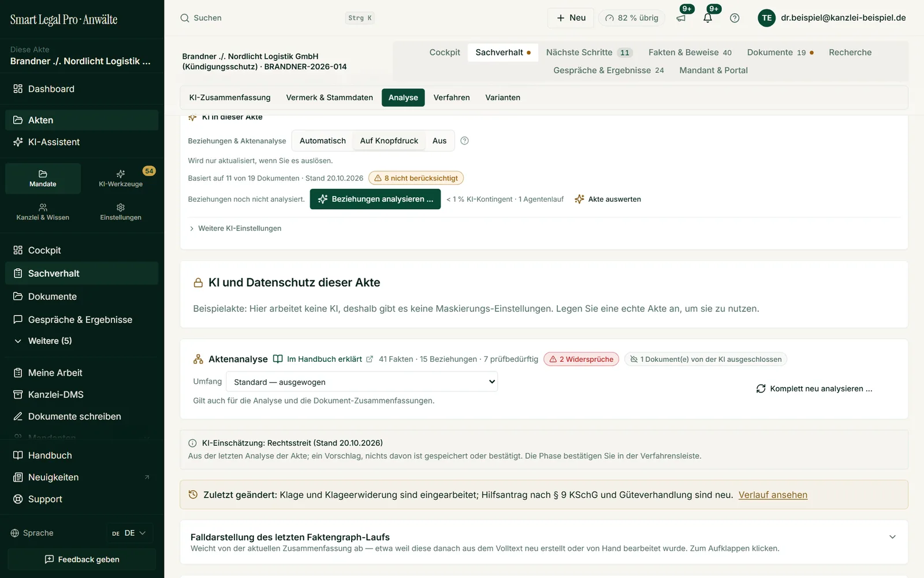Image resolution: width=924 pixels, height=578 pixels.
Task: Expand Weitere (5) in sidebar
Action: tap(81, 341)
